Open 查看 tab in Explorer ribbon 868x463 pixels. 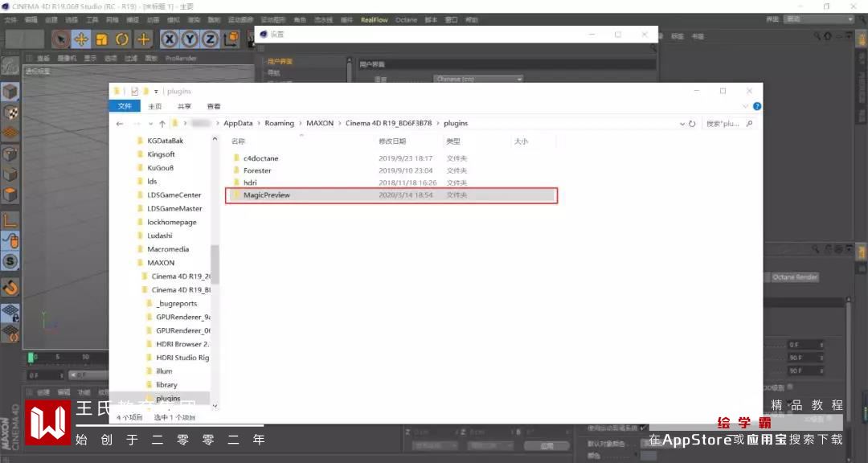point(214,106)
